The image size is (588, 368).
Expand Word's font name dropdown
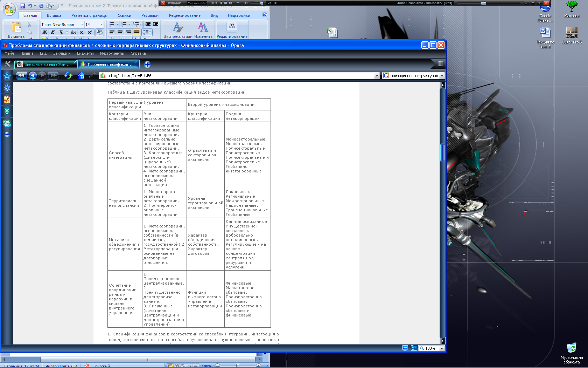click(x=82, y=25)
